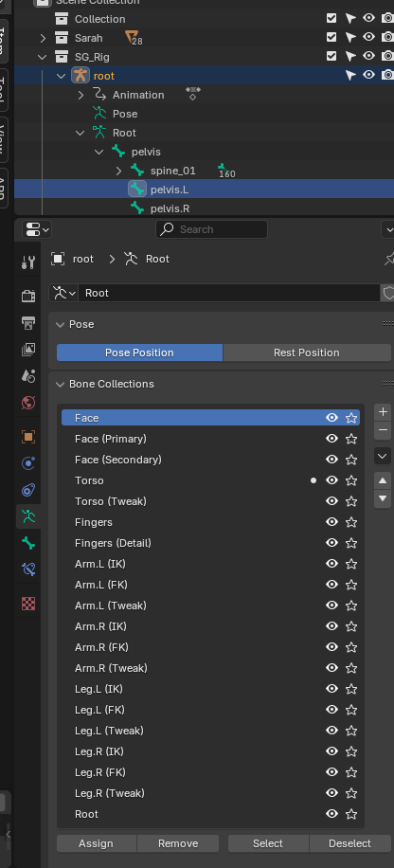This screenshot has height=868, width=394.
Task: Select bones in the collection
Action: [268, 843]
